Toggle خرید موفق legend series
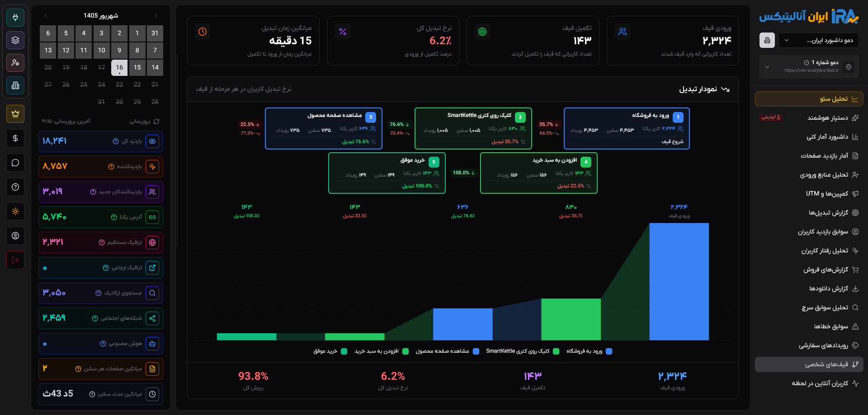This screenshot has height=415, width=868. pos(330,351)
